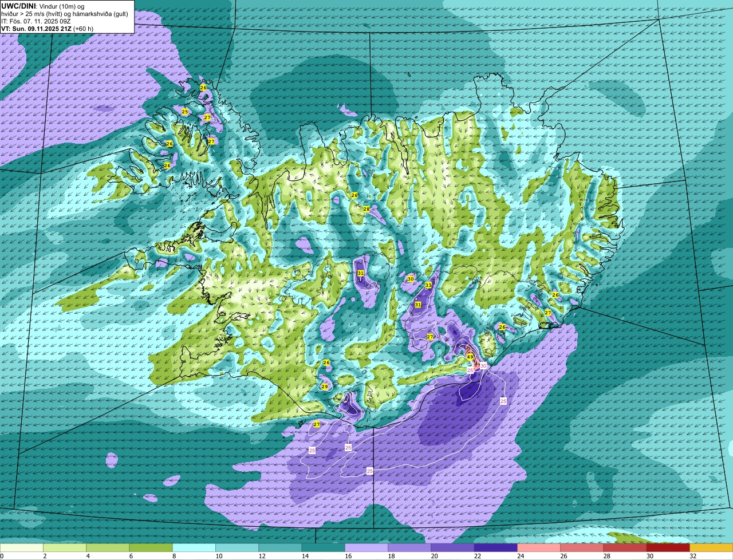This screenshot has height=560, width=733.
Task: Pick the 6–8 m/s olive green legend swatch
Action: [151, 548]
